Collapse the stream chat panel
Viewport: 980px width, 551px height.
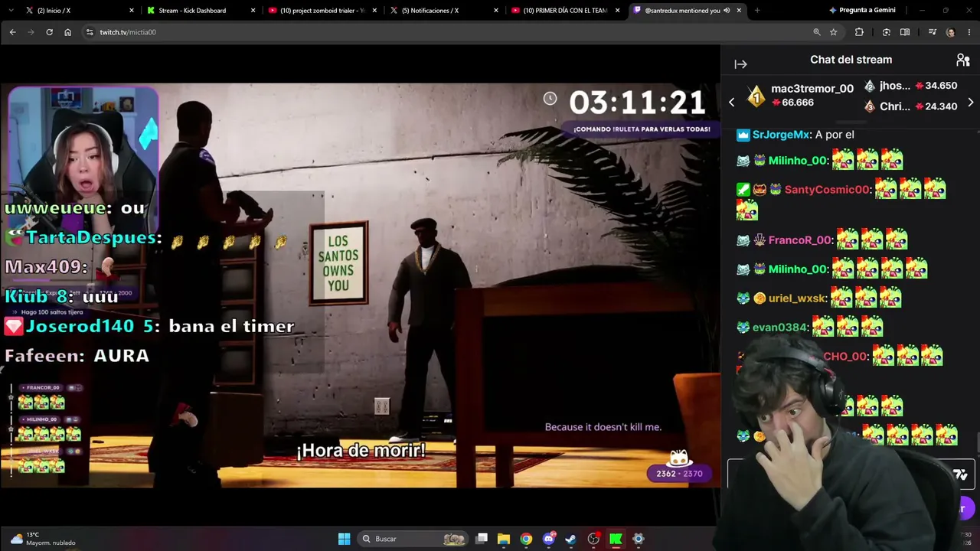click(740, 64)
